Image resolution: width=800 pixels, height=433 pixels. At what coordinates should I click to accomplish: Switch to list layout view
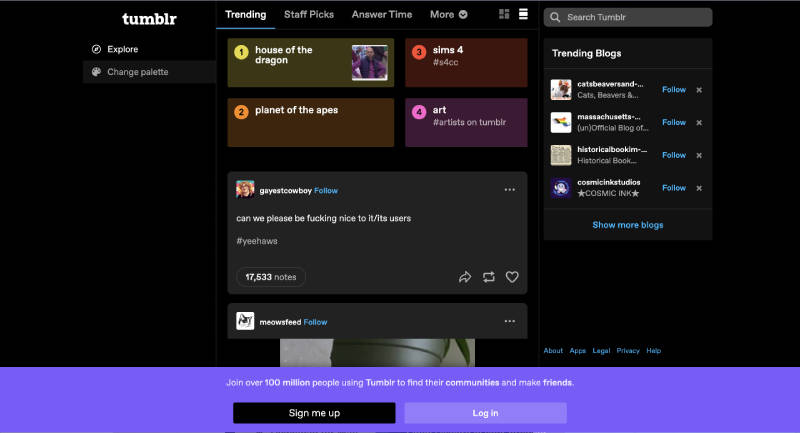[x=523, y=15]
